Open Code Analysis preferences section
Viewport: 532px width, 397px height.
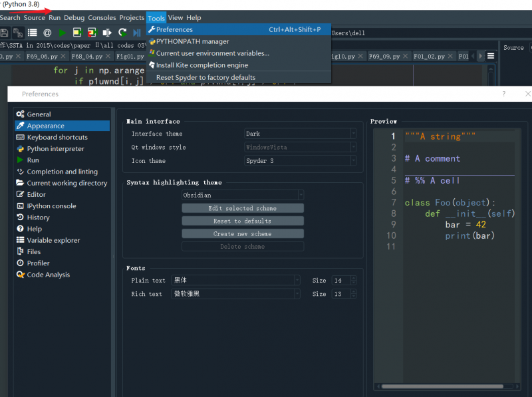coord(48,275)
